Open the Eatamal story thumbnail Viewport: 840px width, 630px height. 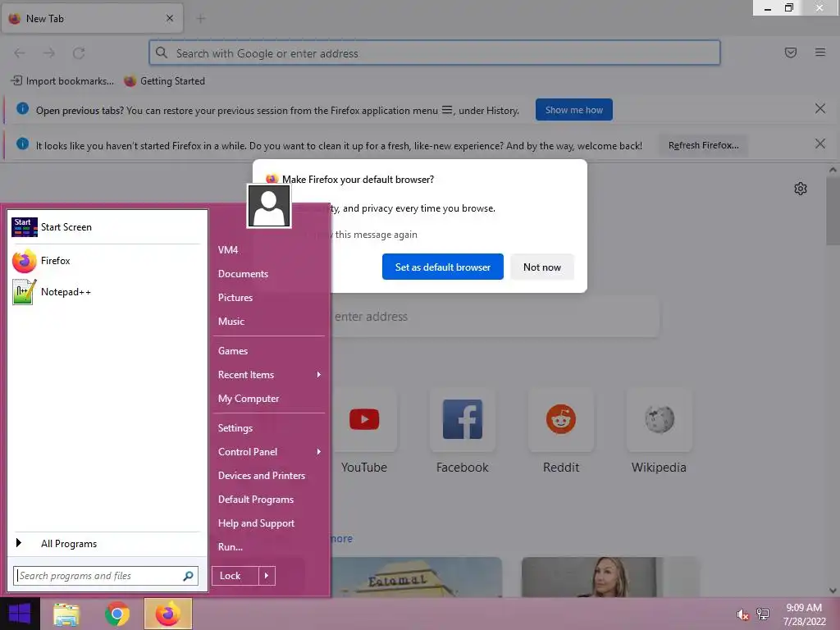click(x=417, y=577)
